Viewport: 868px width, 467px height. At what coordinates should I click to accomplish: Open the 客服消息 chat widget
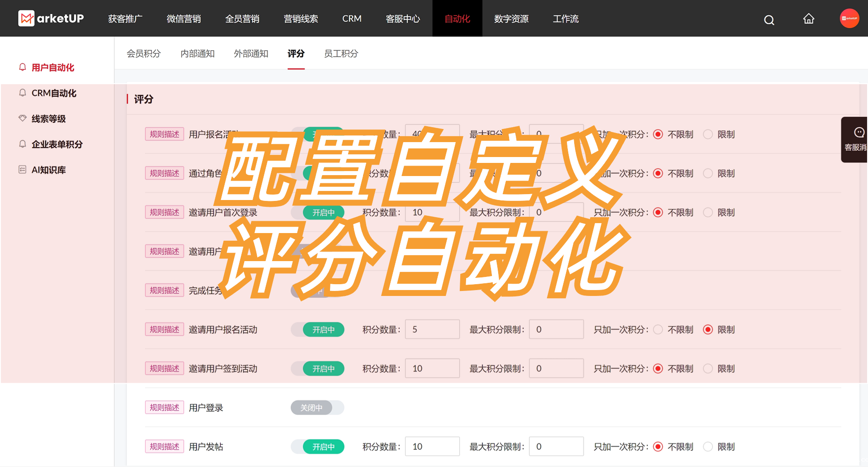click(854, 139)
